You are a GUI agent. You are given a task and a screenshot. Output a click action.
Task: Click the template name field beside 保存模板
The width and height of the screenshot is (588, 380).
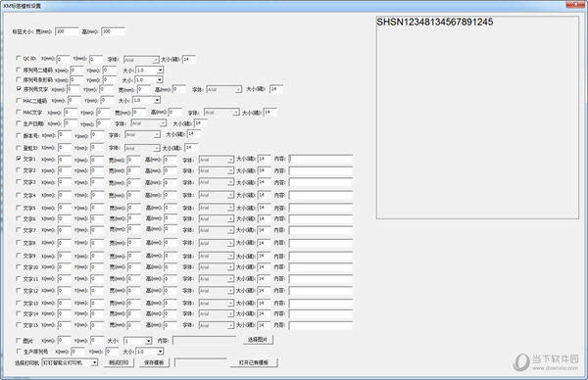tap(201, 362)
